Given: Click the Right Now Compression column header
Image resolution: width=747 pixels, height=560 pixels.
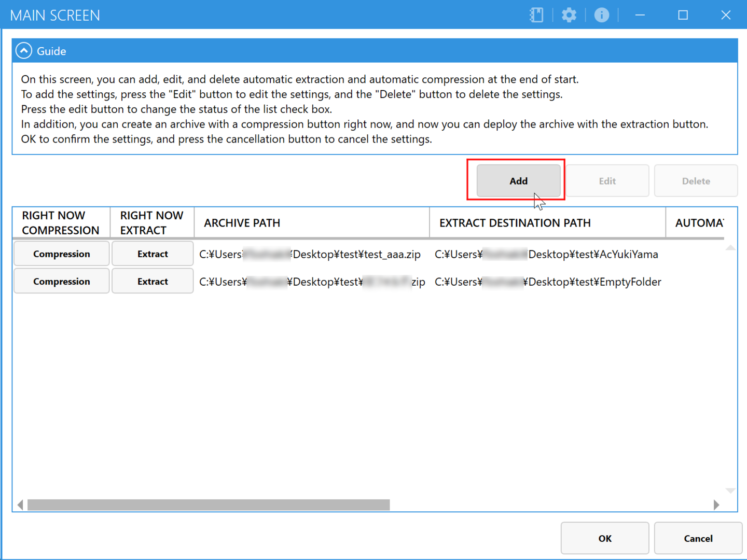Looking at the screenshot, I should (x=61, y=223).
